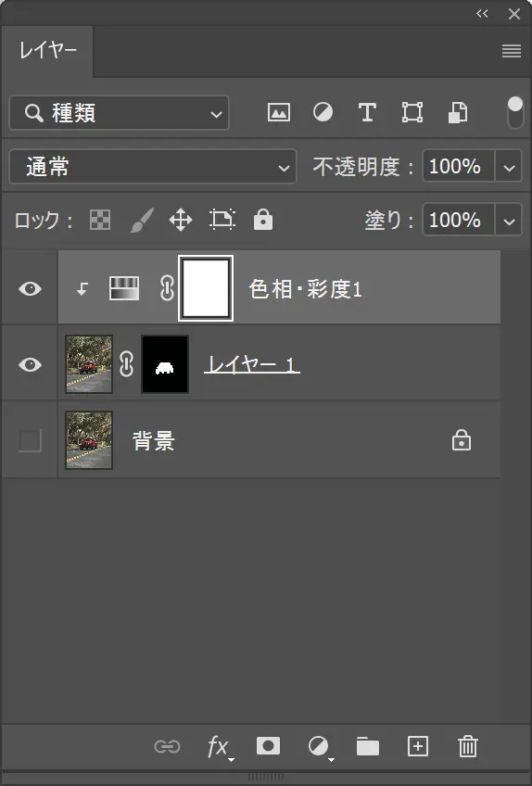This screenshot has width=532, height=786.
Task: Create new layer plus icon
Action: (418, 746)
